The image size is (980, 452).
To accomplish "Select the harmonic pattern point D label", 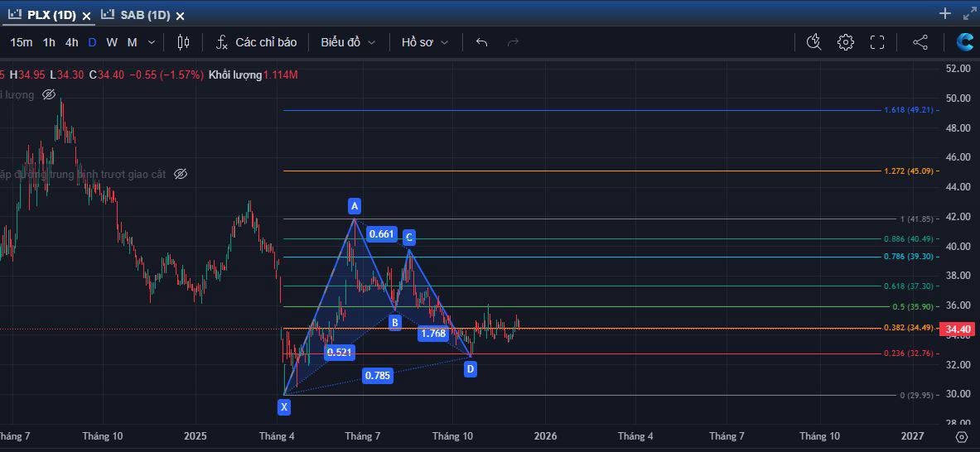I will (471, 369).
